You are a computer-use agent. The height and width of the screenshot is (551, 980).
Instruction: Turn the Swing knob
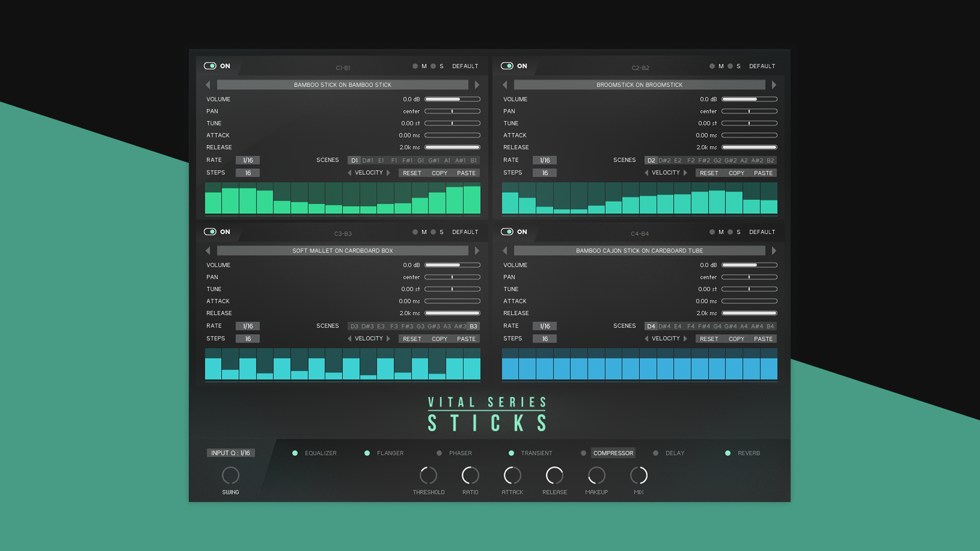pos(230,475)
